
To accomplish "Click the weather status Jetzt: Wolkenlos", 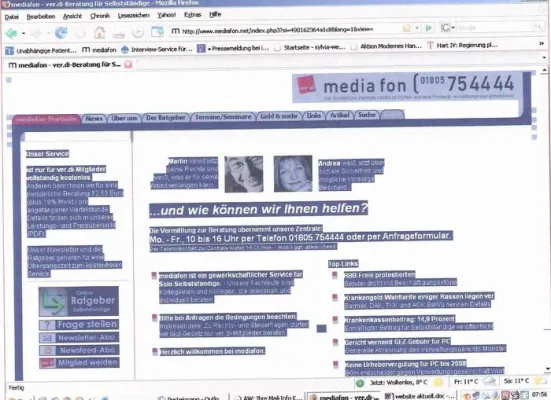I will [398, 382].
